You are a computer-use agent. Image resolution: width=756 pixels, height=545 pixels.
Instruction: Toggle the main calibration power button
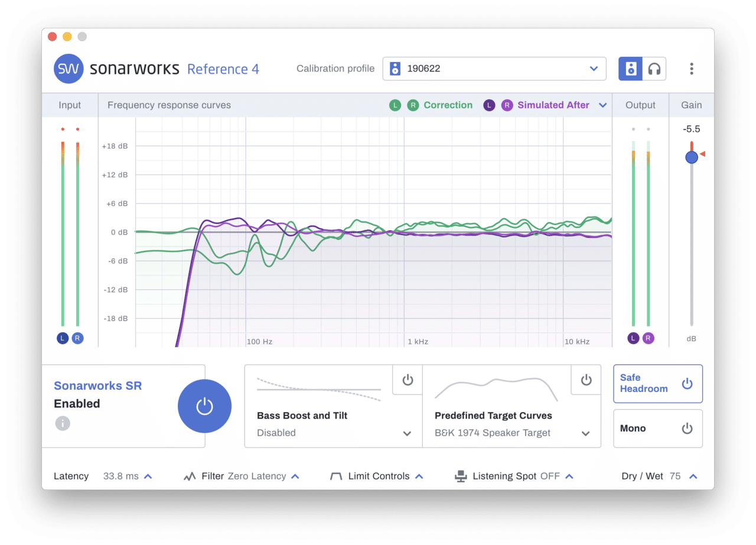204,406
